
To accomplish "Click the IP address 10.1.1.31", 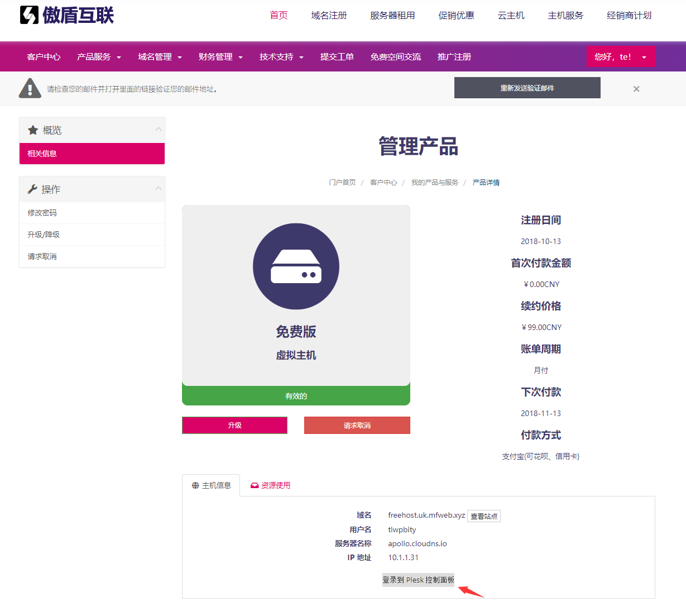I will pyautogui.click(x=403, y=557).
